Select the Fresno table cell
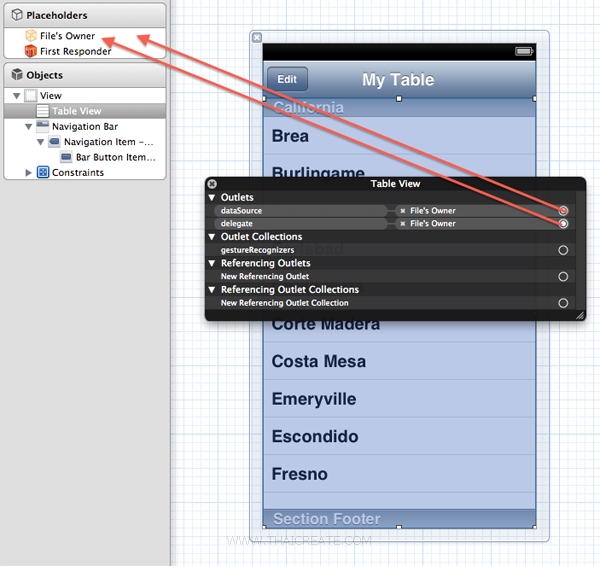The height and width of the screenshot is (566, 600). click(x=399, y=474)
